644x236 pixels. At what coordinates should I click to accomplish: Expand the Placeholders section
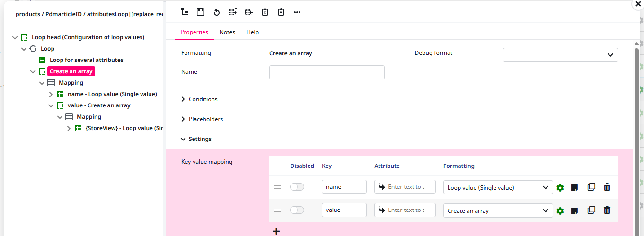click(x=205, y=119)
